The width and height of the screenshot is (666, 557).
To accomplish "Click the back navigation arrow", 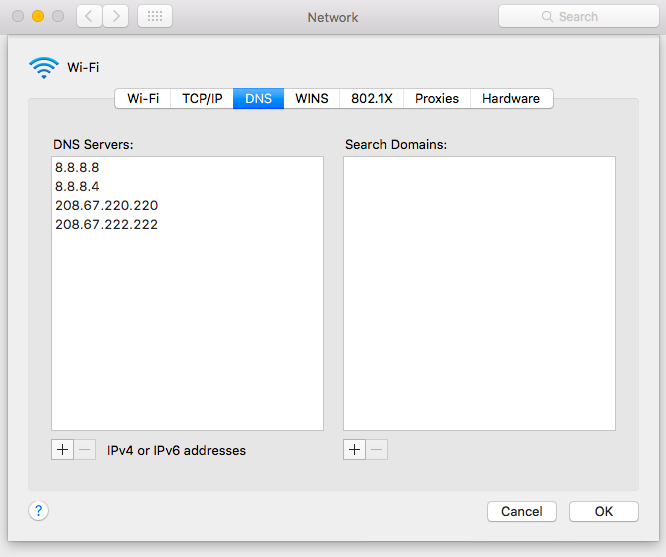I will point(89,17).
